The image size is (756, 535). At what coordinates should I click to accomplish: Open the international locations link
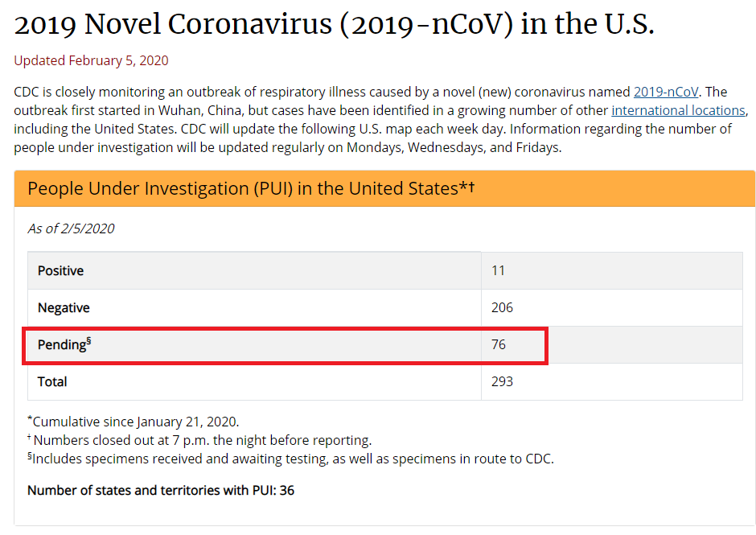click(678, 110)
